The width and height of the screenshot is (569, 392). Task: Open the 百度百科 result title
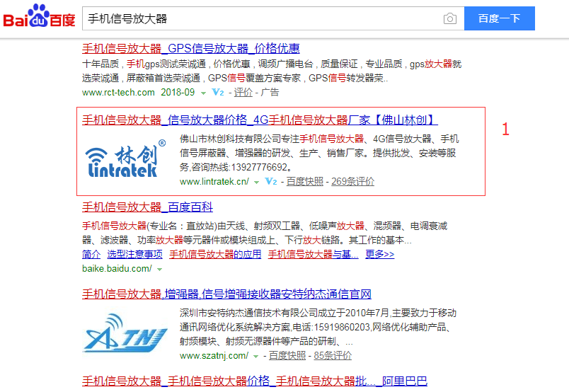coord(147,207)
